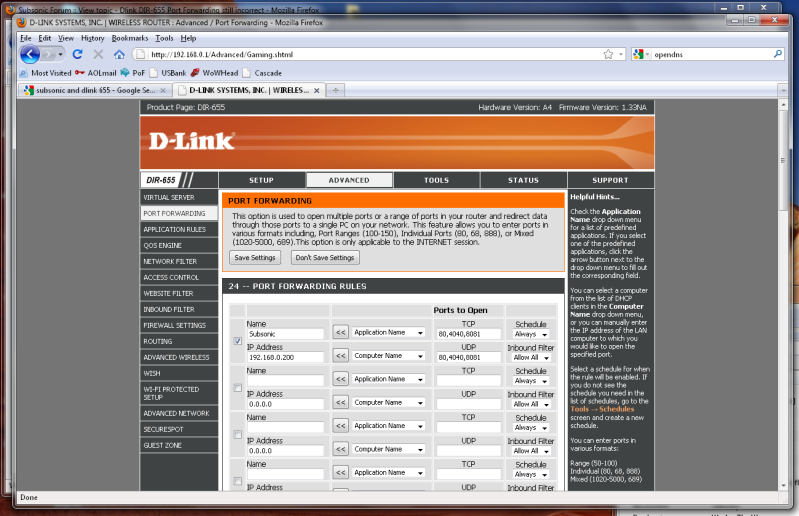Click the browser Back arrow button
799x516 pixels.
[30, 54]
